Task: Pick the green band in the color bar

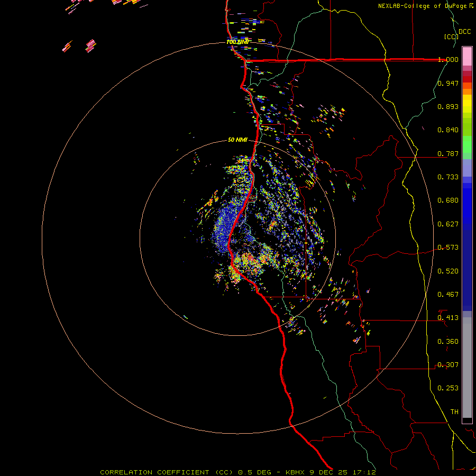Action: tap(467, 144)
